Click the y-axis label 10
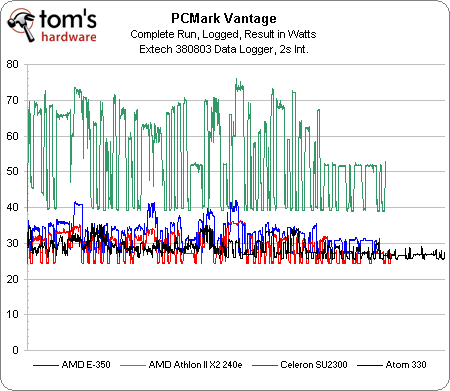This screenshot has height=391, width=450. click(x=12, y=314)
